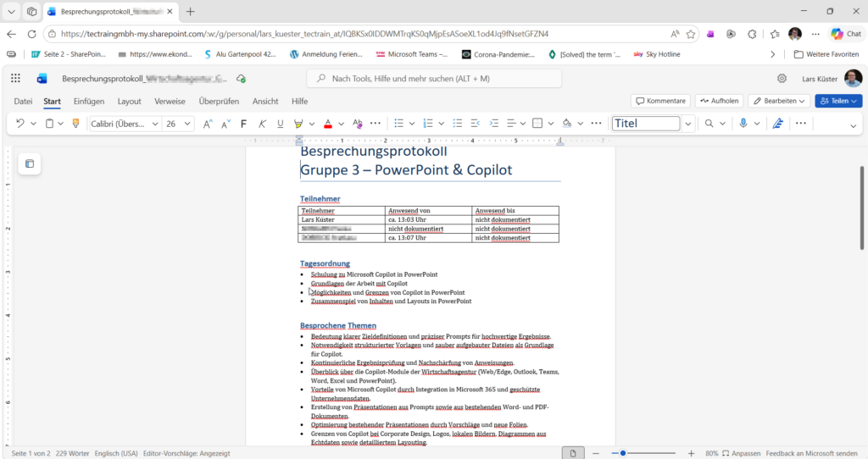The image size is (868, 459).
Task: Toggle italic formatting (K)
Action: click(x=262, y=124)
